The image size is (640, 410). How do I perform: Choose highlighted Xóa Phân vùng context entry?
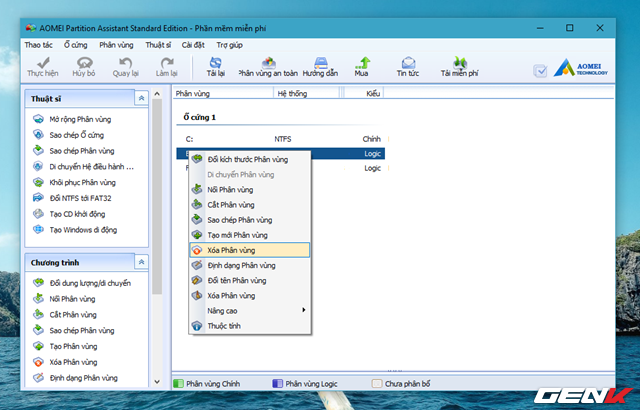pyautogui.click(x=250, y=250)
